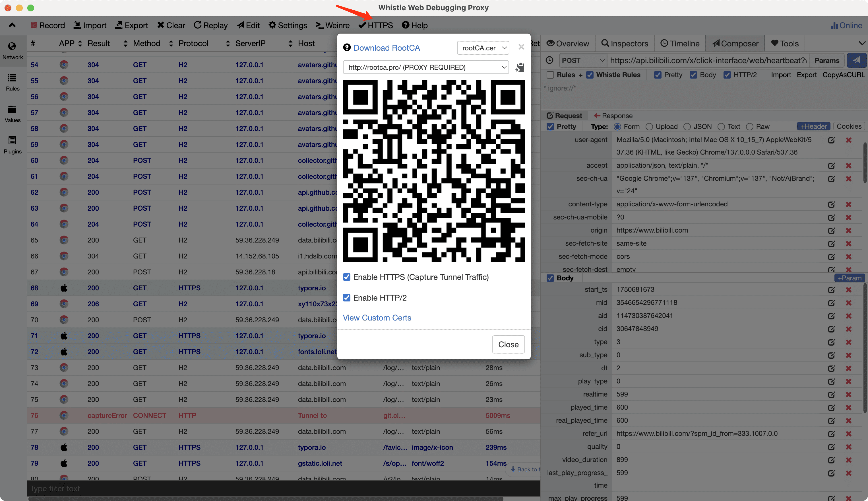This screenshot has height=501, width=868.
Task: Toggle the HTTP/2 checkbox in Composer options
Action: 727,75
